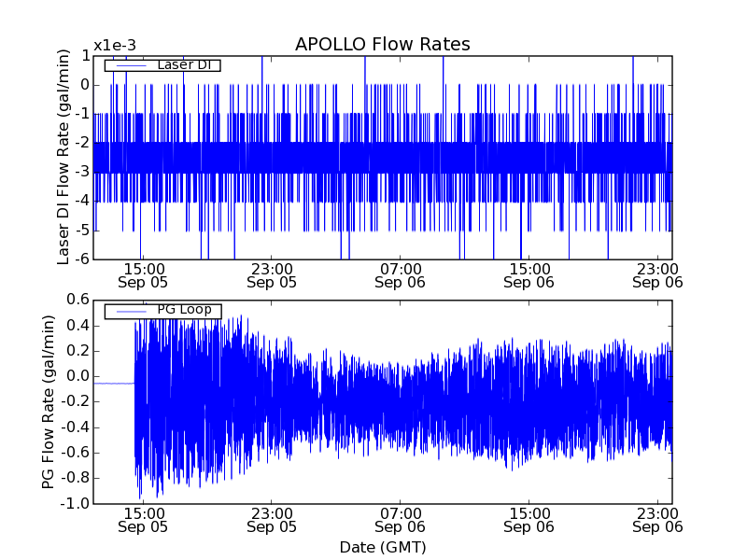Click '23:00 Sep 06' tick under PG plot
The image size is (747, 560).
point(657,520)
